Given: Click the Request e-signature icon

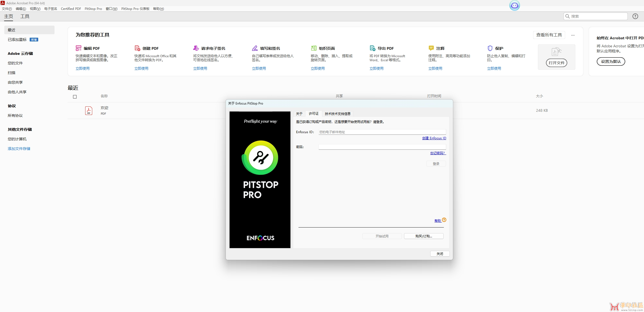Looking at the screenshot, I should tap(196, 48).
